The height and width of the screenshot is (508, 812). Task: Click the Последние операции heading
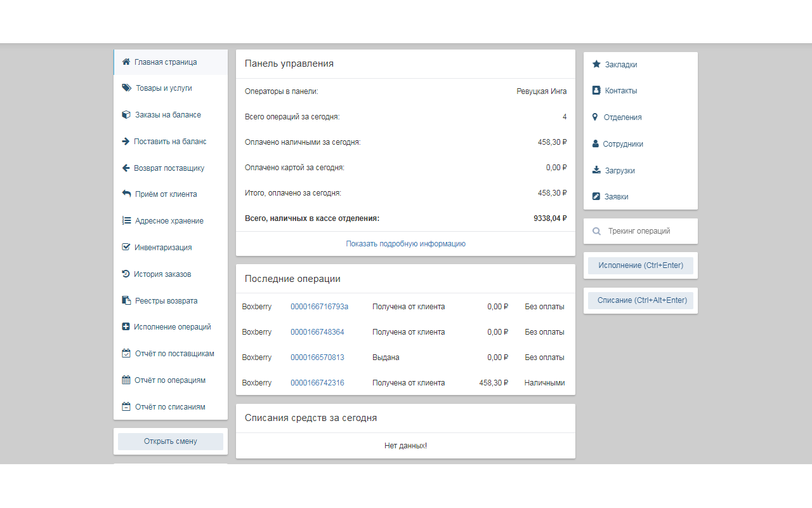coord(292,279)
